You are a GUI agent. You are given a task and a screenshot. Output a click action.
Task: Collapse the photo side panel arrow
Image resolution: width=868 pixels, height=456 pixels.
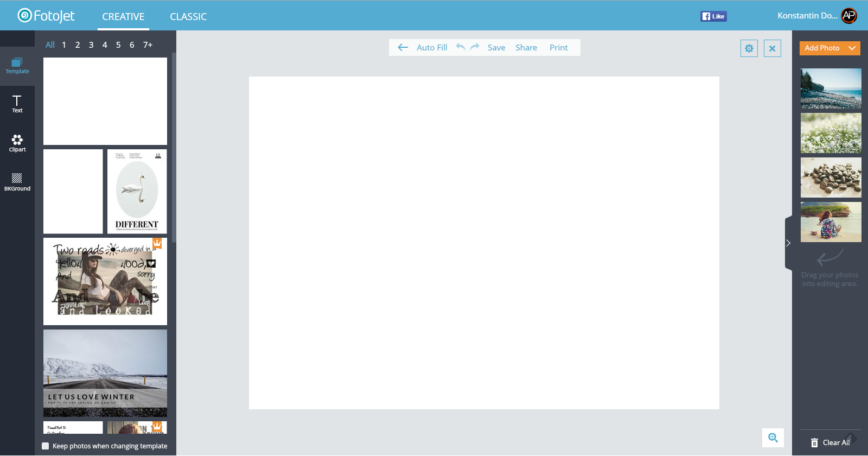(788, 243)
